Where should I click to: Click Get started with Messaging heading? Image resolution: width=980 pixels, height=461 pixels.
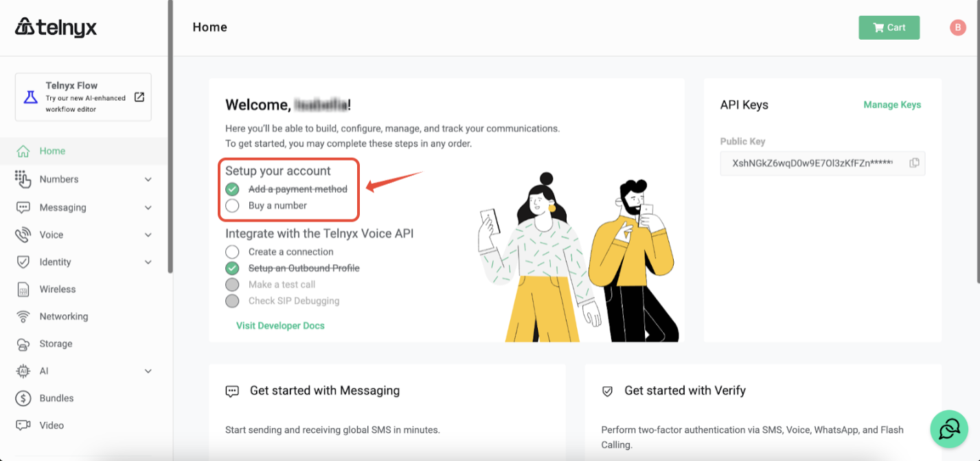pos(325,390)
